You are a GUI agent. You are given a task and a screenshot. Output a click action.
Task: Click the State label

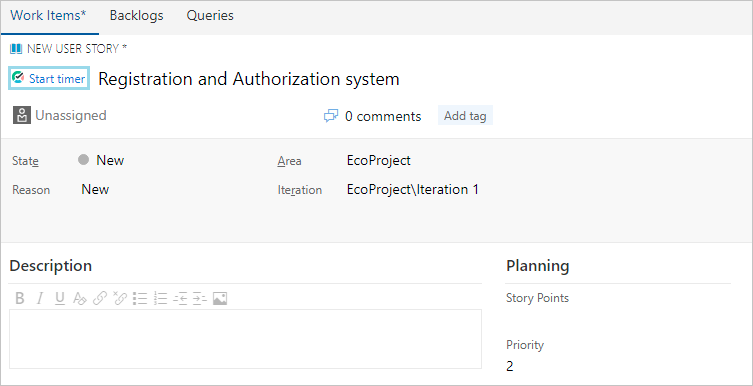pyautogui.click(x=25, y=161)
